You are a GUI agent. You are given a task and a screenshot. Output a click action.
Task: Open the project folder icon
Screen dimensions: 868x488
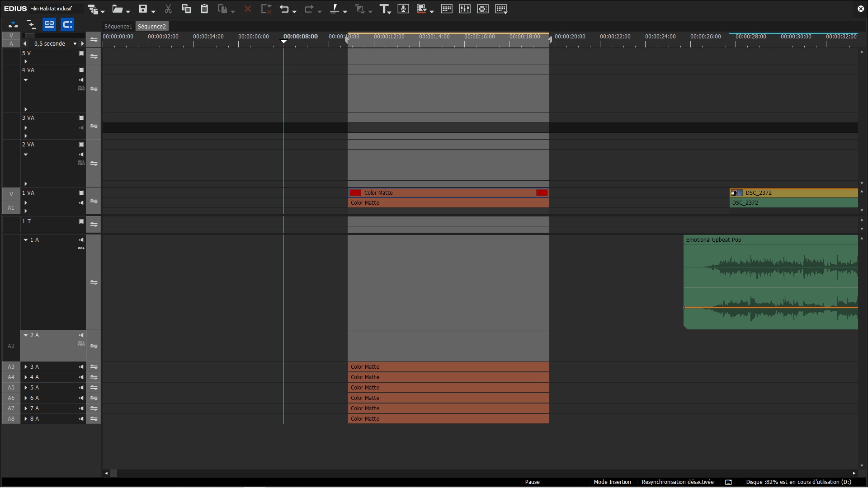[117, 9]
